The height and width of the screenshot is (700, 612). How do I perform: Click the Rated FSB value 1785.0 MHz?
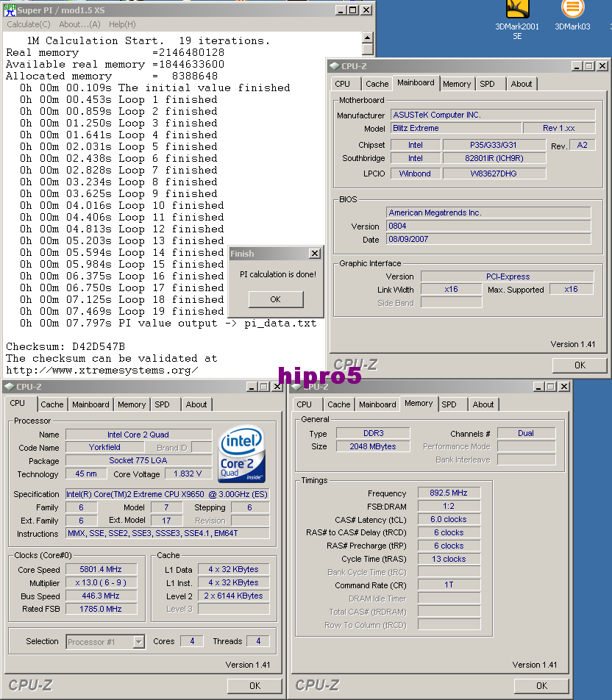[101, 609]
